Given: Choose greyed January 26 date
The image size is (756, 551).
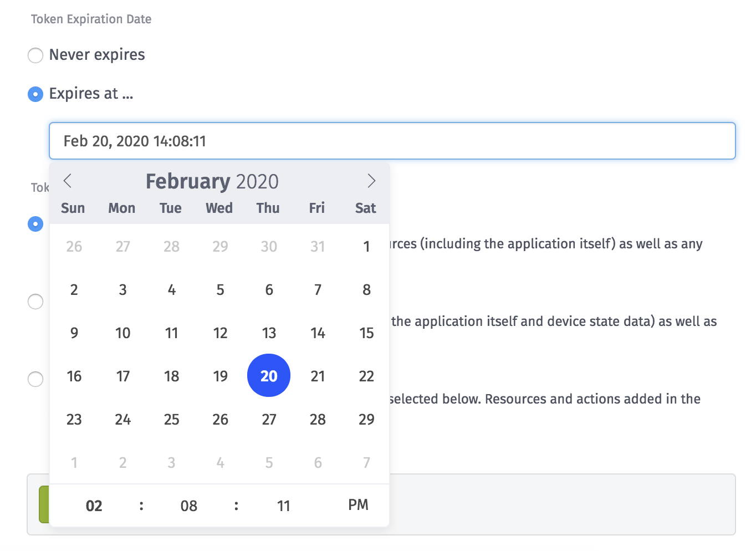Looking at the screenshot, I should [x=74, y=246].
